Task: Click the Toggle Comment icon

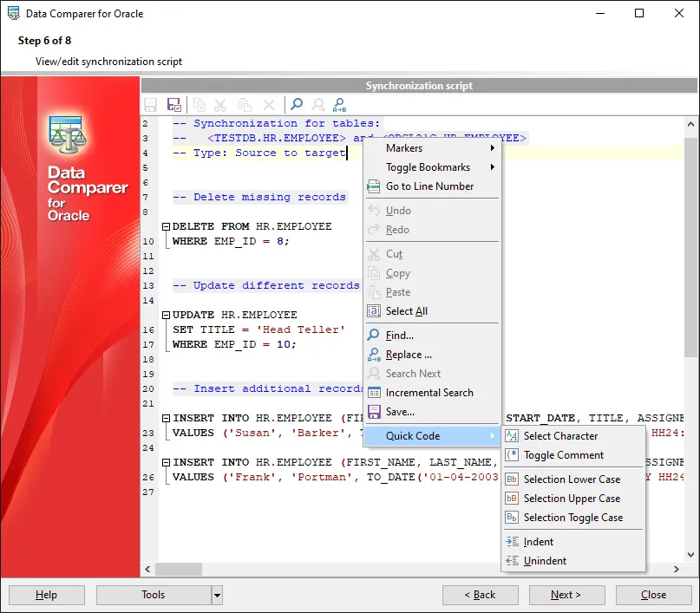Action: (x=512, y=455)
